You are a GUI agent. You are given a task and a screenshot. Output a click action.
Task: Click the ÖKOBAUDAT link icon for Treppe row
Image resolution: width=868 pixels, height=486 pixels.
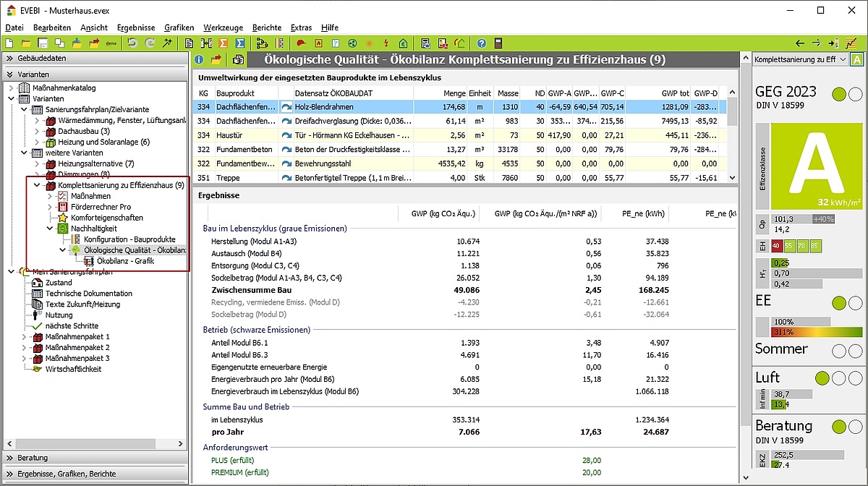pyautogui.click(x=286, y=177)
